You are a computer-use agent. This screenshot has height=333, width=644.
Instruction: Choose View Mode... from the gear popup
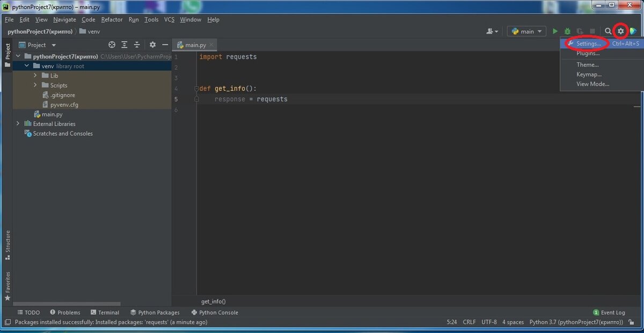602,84
